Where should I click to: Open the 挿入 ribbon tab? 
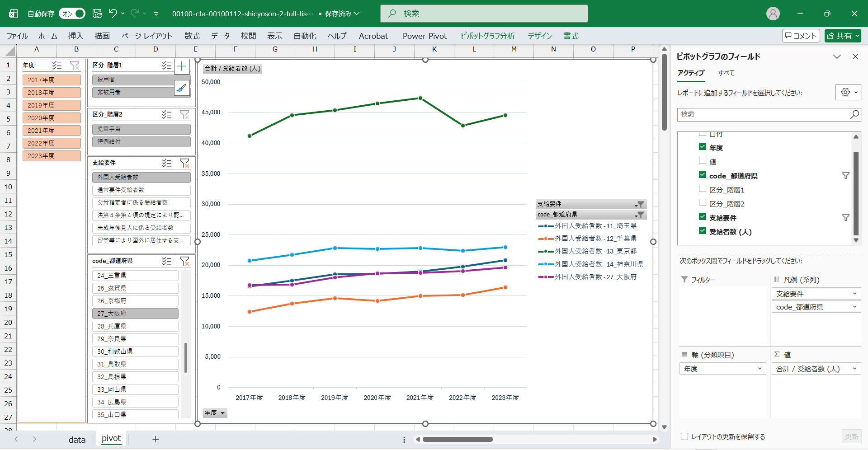click(75, 36)
